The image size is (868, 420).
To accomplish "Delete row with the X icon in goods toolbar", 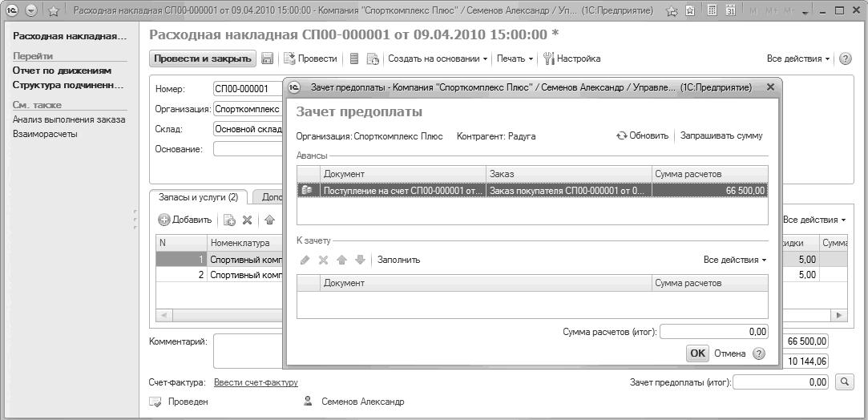I will [x=247, y=220].
